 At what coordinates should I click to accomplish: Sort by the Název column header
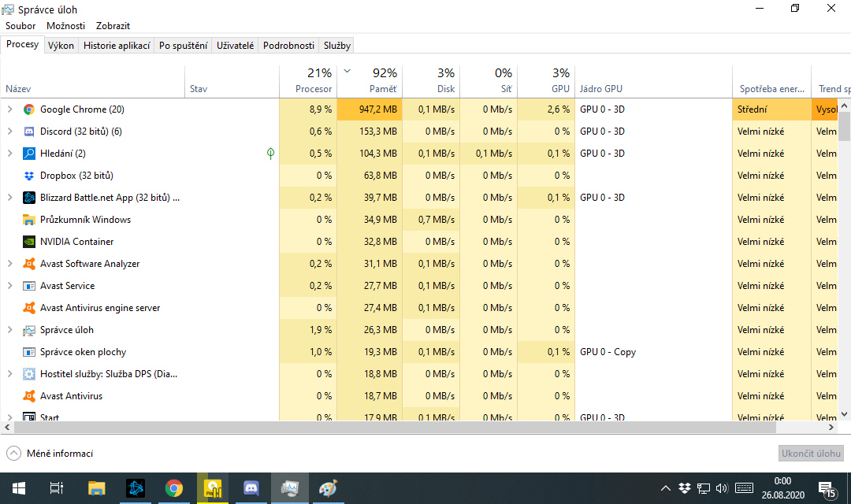tap(93, 81)
